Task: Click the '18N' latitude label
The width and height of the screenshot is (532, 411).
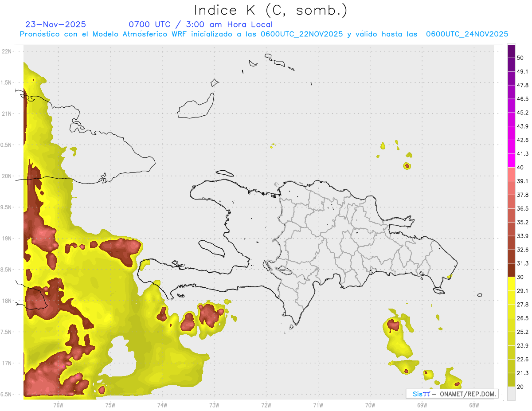Action: point(7,301)
